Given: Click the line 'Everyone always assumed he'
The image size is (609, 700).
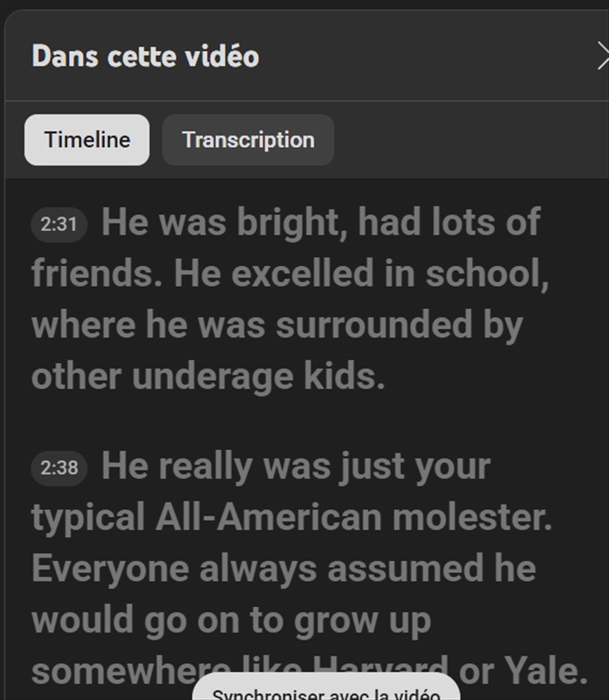Looking at the screenshot, I should click(x=283, y=569).
